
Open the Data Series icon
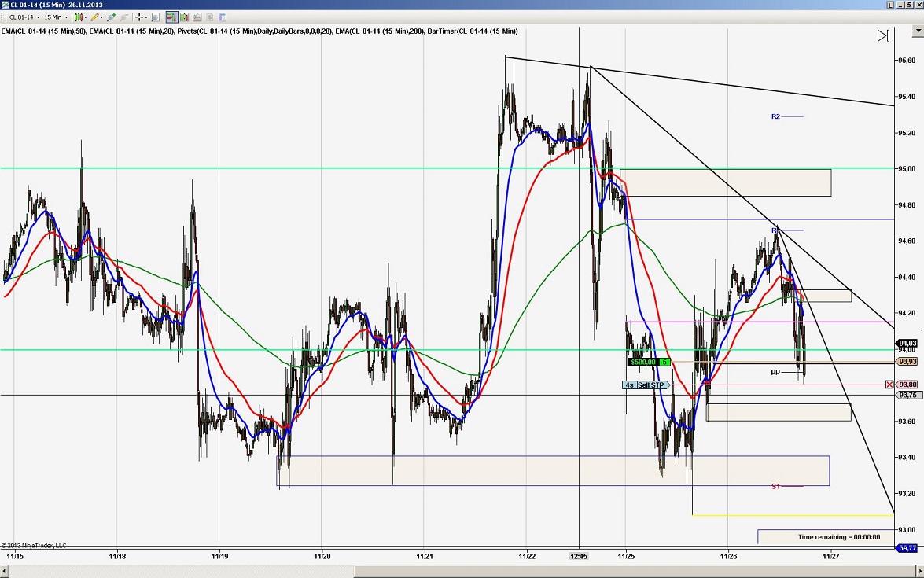tap(182, 17)
